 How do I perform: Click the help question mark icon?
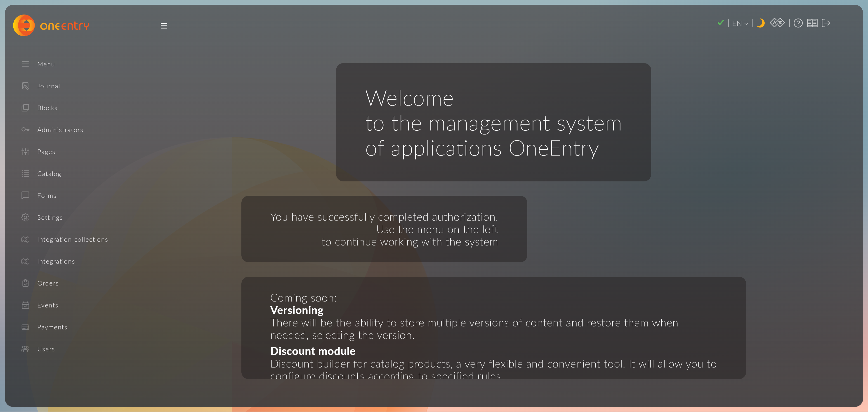tap(798, 23)
